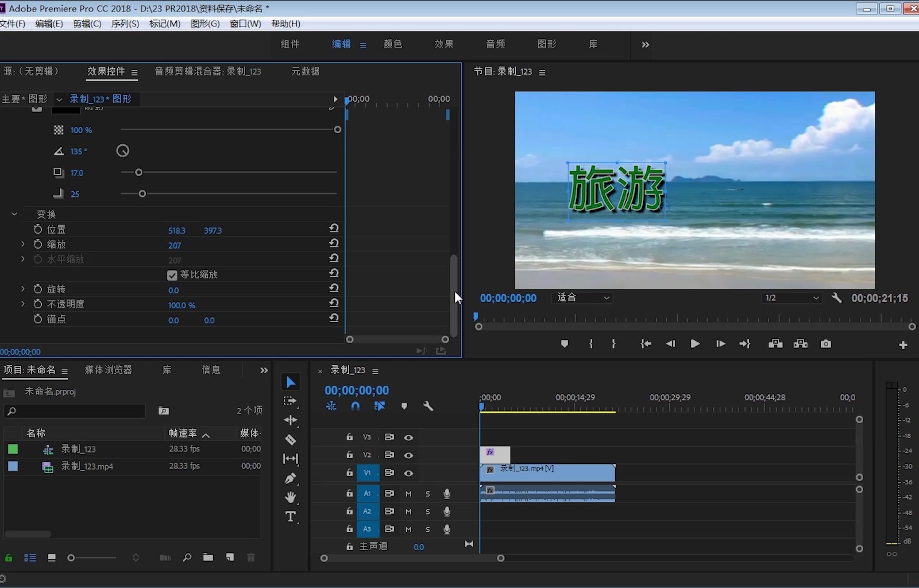Select the Hand tool
This screenshot has height=588, width=919.
coord(291,497)
